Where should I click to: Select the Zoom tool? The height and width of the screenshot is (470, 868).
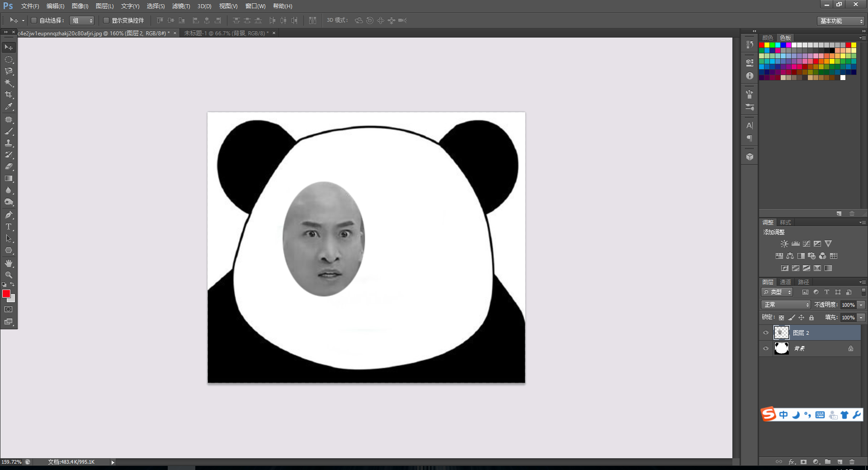(x=9, y=275)
